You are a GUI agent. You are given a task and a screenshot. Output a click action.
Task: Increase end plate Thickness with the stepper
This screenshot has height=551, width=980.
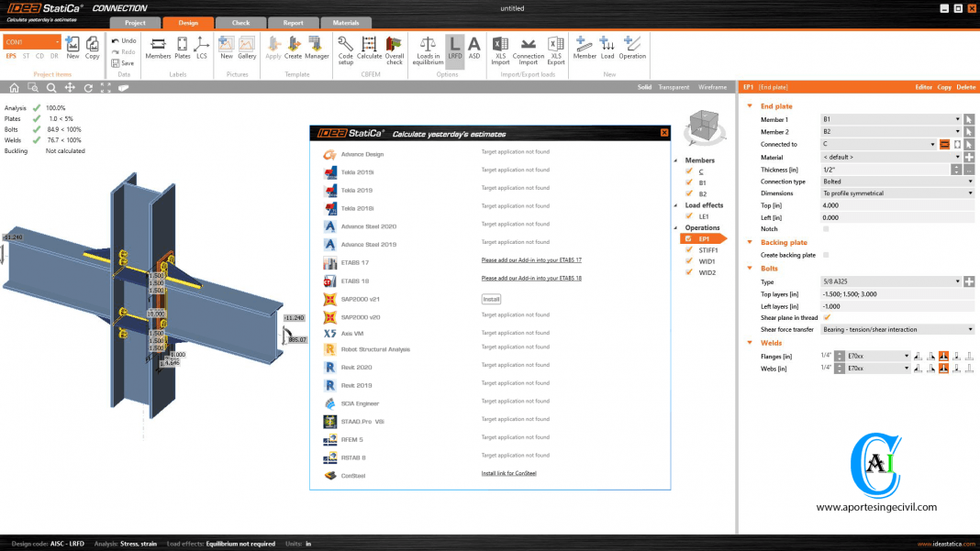click(955, 166)
